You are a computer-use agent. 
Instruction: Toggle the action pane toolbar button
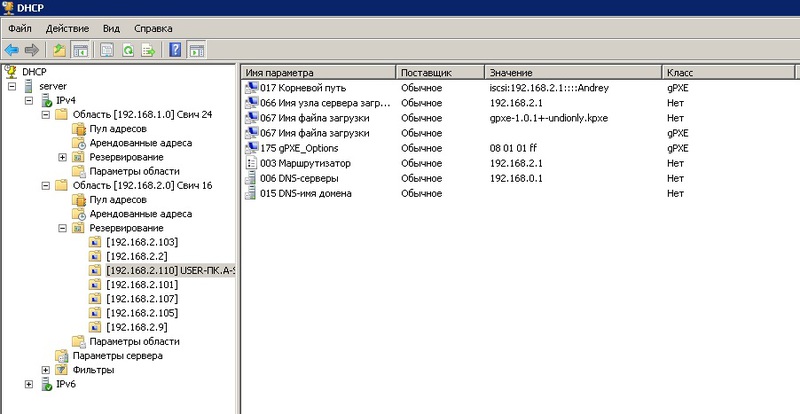[x=196, y=50]
